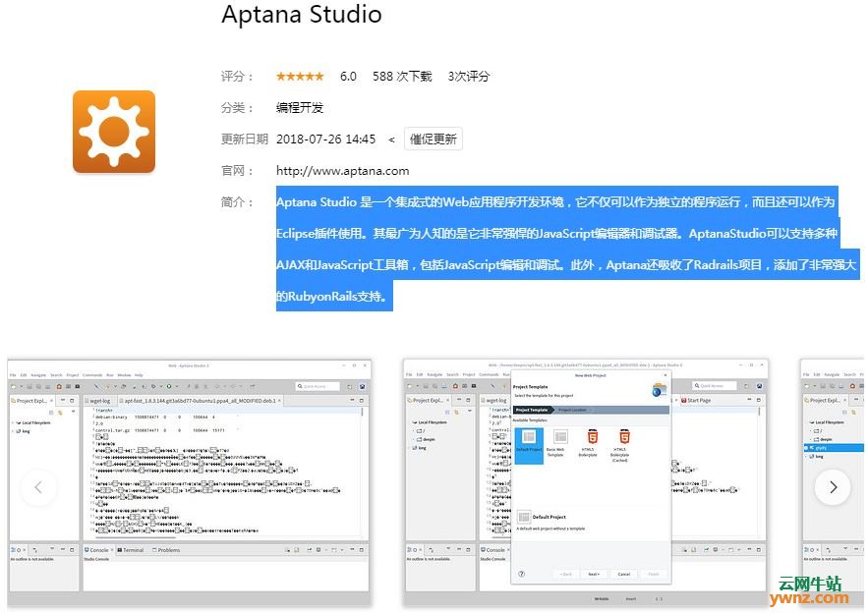This screenshot has width=868, height=613.
Task: Click the orange Aptana Studio gear icon
Action: [x=114, y=132]
